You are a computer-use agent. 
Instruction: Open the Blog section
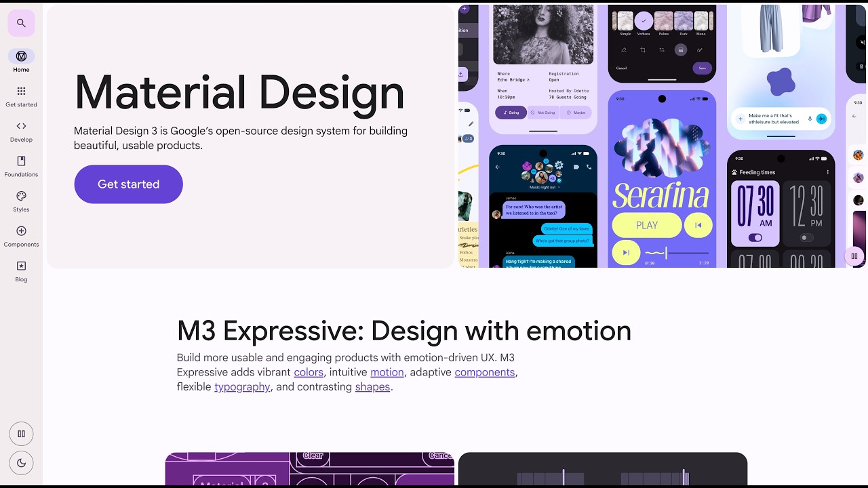click(21, 271)
